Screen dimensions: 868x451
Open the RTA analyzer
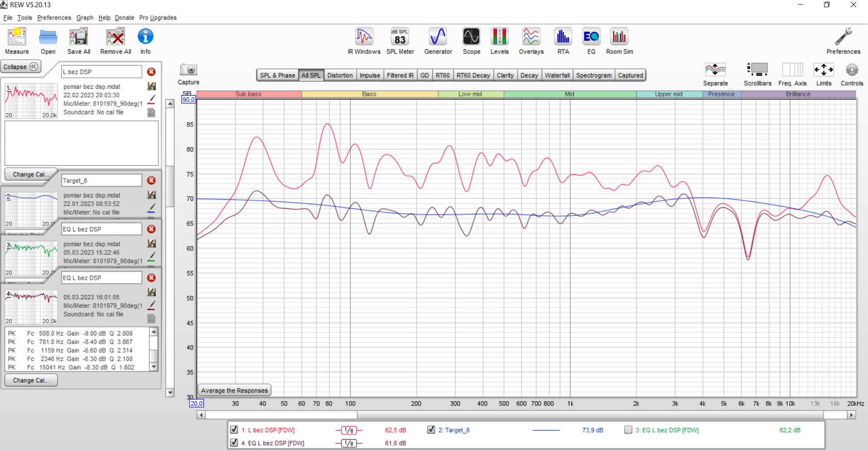point(563,37)
